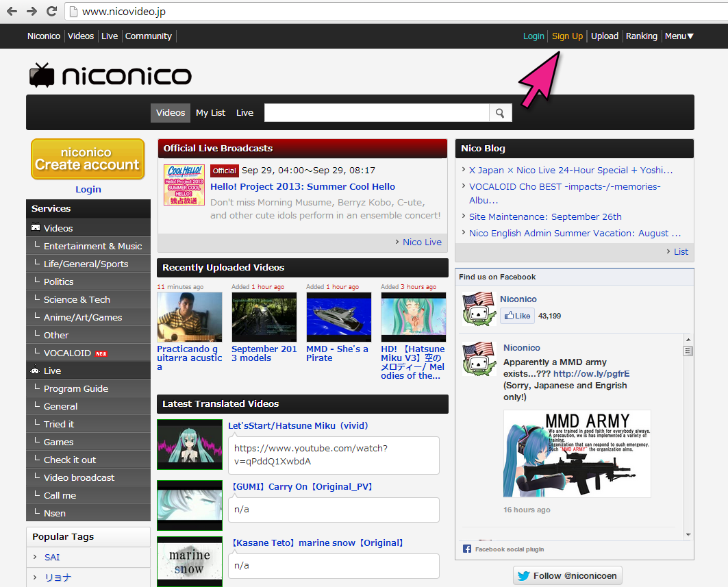Open GUMI Carry On video thumbnail
728x587 pixels.
coord(190,505)
